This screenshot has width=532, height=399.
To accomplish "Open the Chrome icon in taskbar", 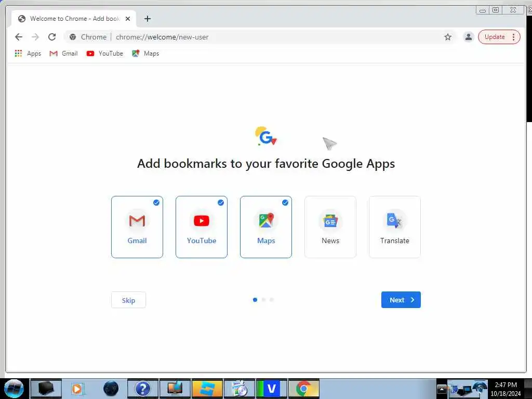I will coord(303,389).
